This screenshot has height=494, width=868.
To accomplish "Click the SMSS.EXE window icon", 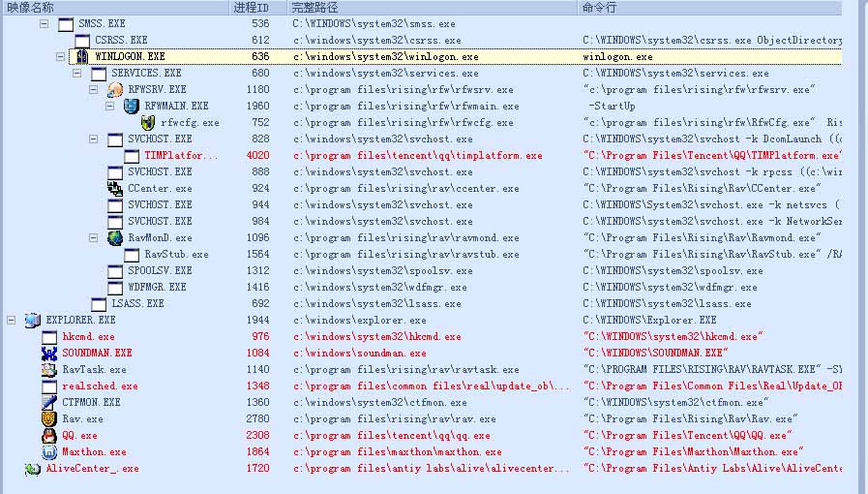I will [x=66, y=24].
